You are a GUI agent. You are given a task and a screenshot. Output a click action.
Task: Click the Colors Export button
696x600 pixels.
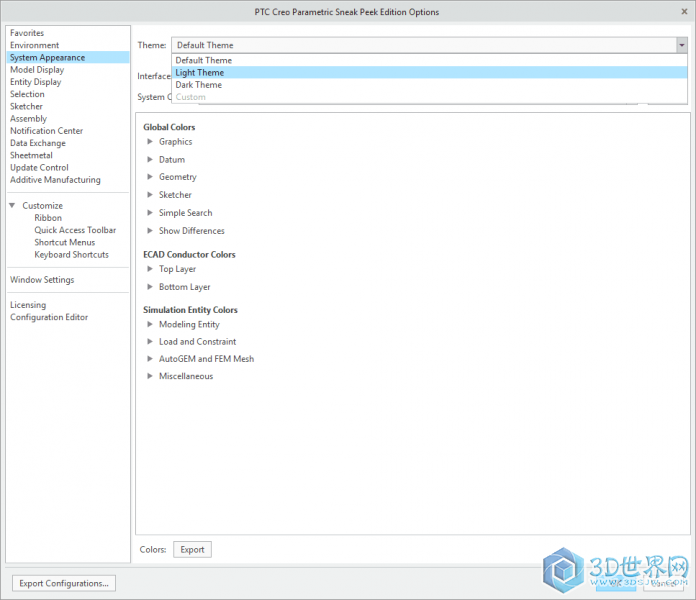coord(192,549)
